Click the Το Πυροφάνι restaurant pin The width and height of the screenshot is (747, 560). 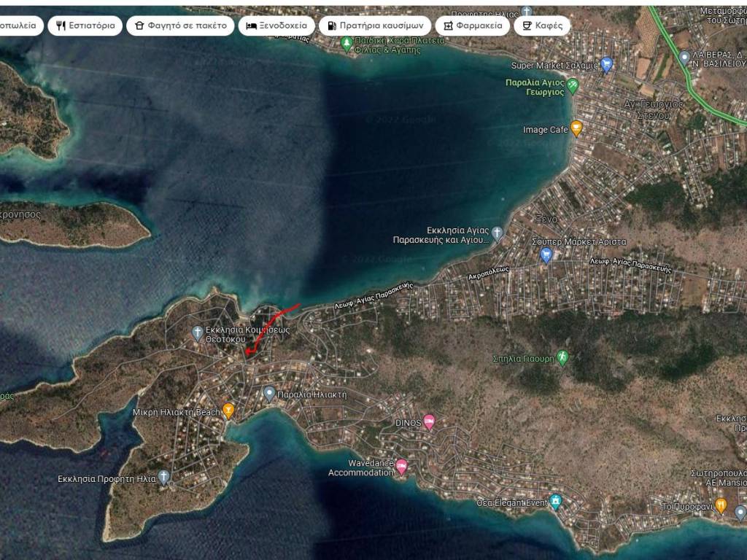pos(721,505)
